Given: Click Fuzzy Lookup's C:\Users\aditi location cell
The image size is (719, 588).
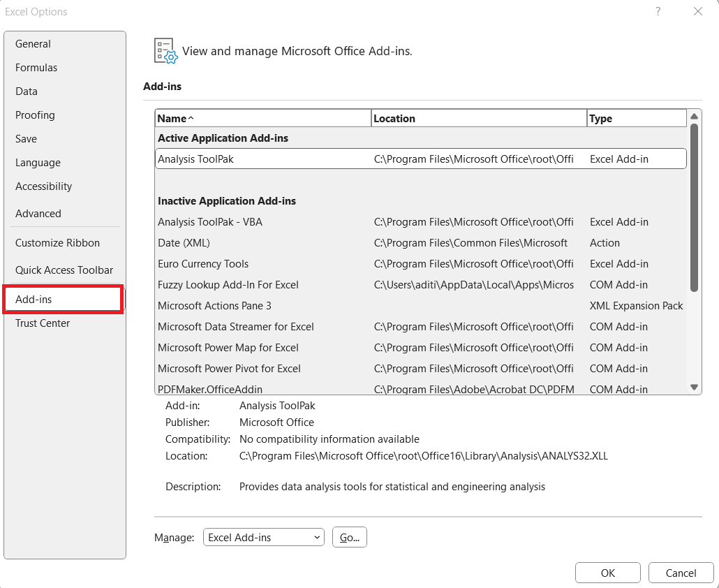Looking at the screenshot, I should 474,285.
